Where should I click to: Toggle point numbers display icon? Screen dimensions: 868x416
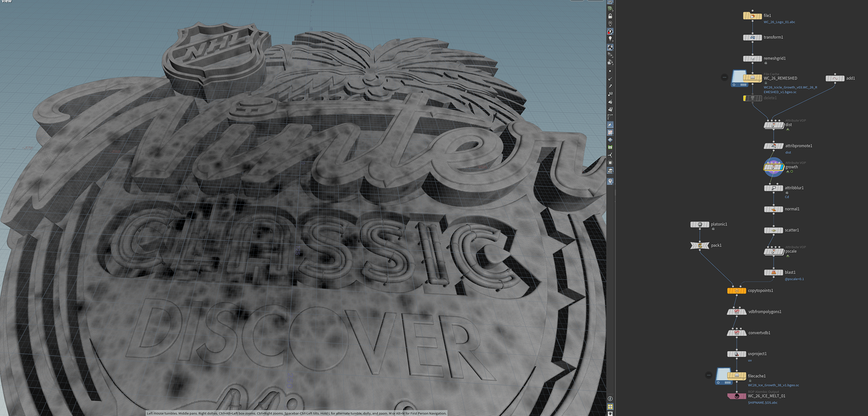tap(610, 94)
